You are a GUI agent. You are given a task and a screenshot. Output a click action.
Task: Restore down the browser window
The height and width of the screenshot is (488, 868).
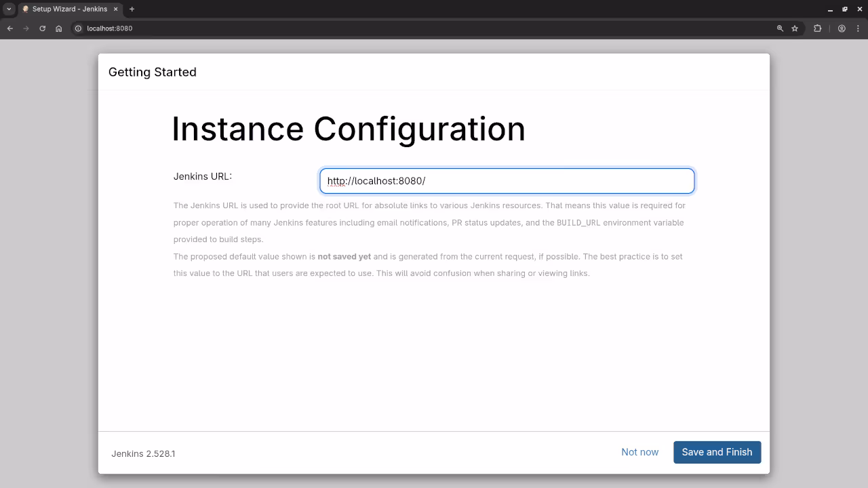click(x=845, y=9)
